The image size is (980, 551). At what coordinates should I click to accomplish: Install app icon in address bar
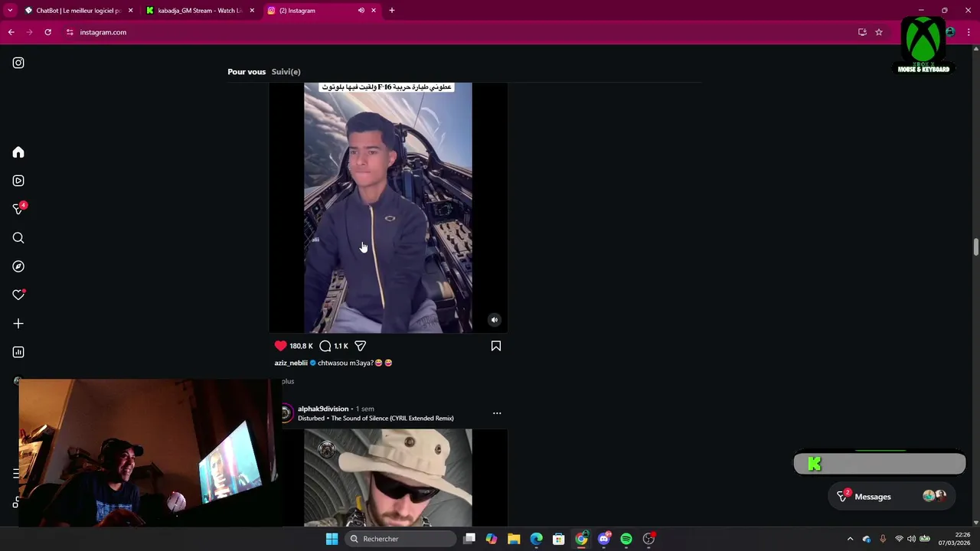[x=862, y=32]
